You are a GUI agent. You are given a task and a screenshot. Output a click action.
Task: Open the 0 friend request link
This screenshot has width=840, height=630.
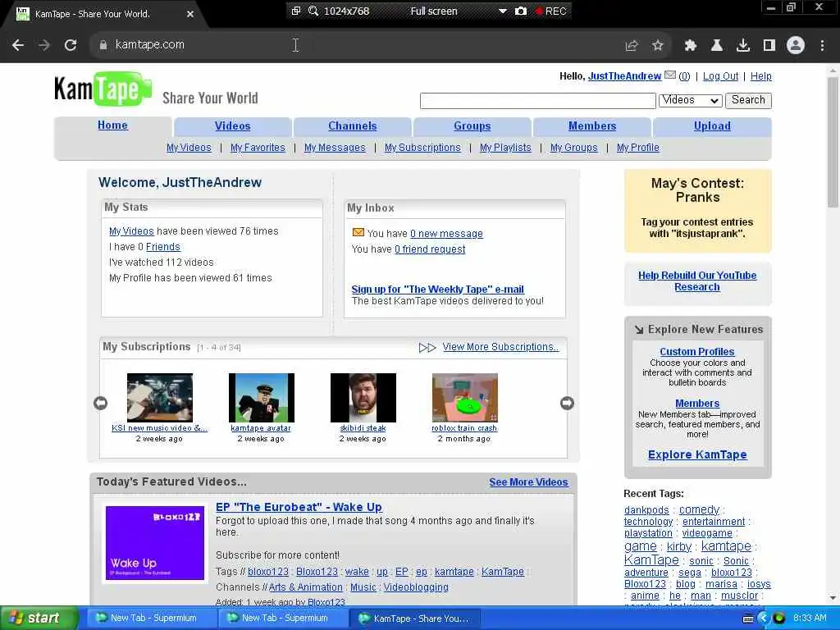pos(430,249)
